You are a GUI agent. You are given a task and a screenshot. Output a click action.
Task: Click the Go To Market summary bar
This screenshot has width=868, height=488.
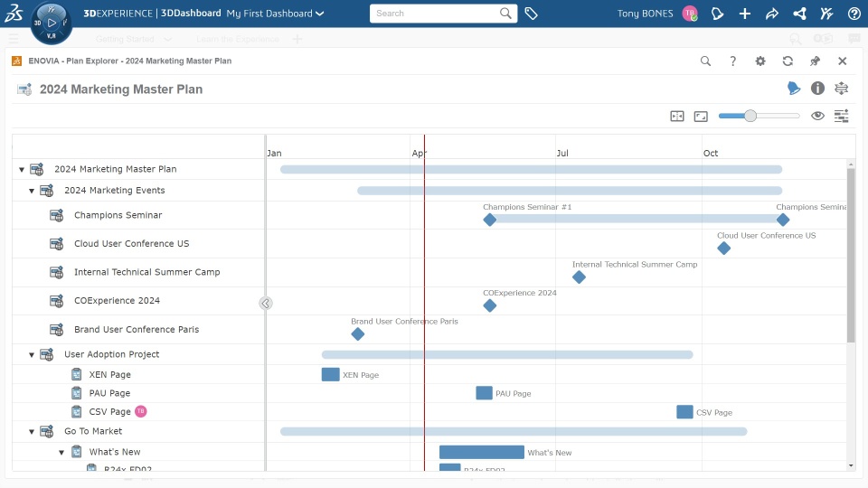[x=514, y=432]
